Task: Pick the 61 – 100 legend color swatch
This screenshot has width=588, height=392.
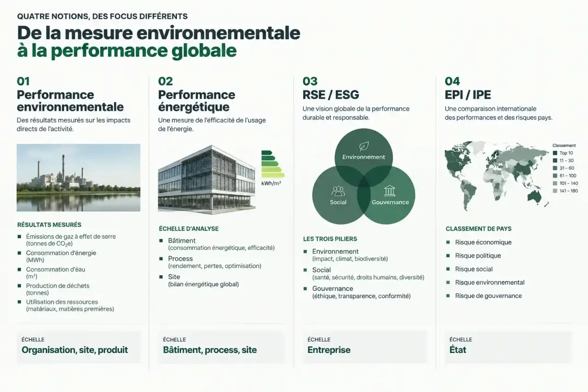Action: 555,176
